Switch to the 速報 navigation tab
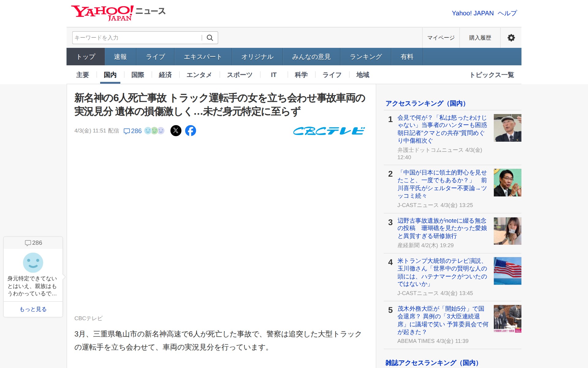The width and height of the screenshot is (588, 368). [x=120, y=57]
